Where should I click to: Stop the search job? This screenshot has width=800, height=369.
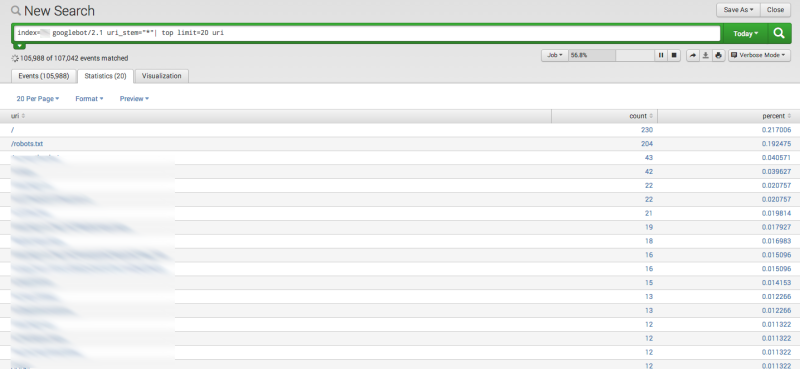(674, 55)
